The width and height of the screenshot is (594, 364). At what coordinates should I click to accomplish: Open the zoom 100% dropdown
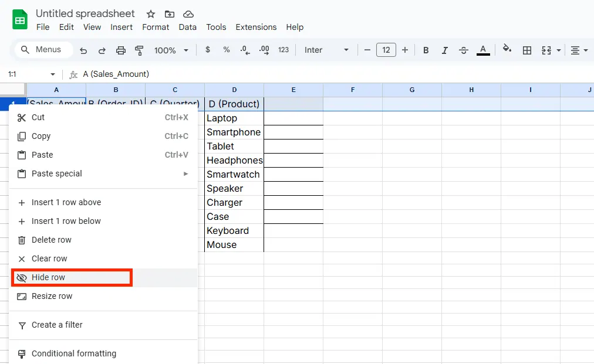171,50
